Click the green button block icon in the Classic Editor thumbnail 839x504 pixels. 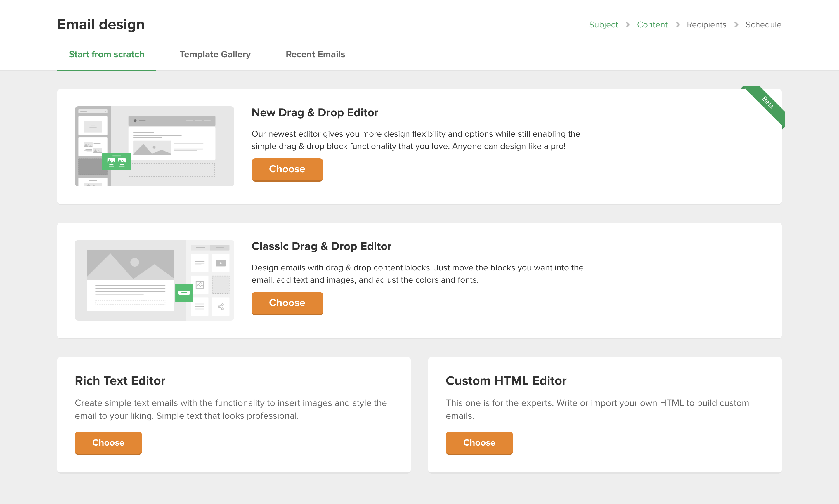pyautogui.click(x=184, y=293)
